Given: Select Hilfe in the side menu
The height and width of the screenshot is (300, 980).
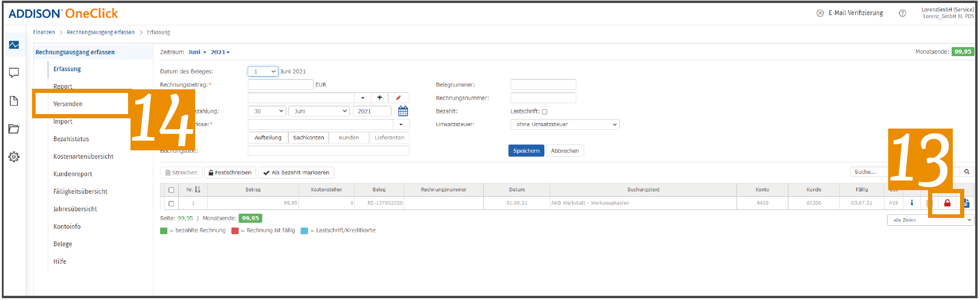Looking at the screenshot, I should tap(60, 261).
